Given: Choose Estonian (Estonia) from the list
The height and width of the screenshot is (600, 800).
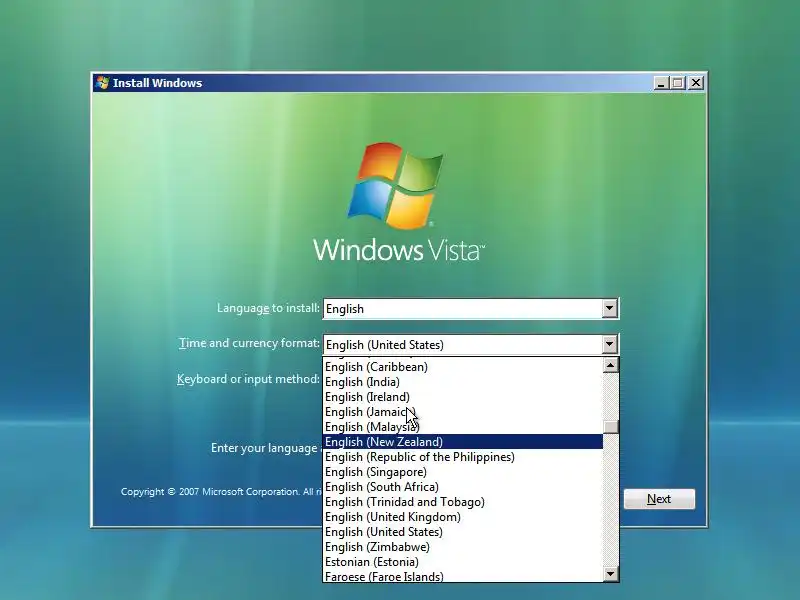Looking at the screenshot, I should point(463,562).
